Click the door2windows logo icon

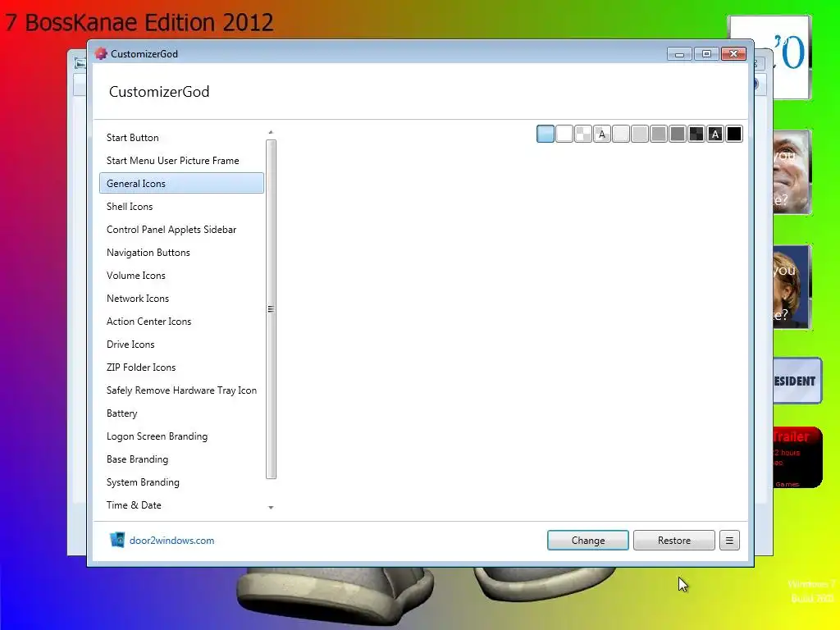[117, 540]
